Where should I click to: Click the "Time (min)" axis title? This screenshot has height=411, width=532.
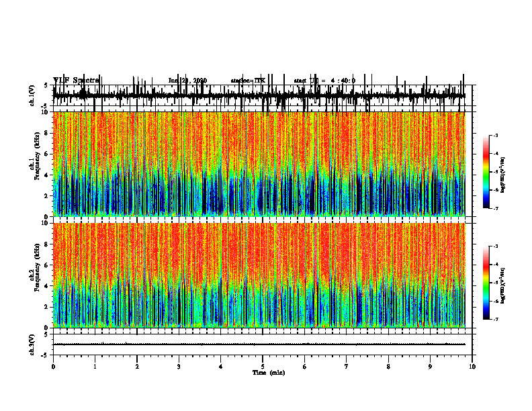pos(269,373)
